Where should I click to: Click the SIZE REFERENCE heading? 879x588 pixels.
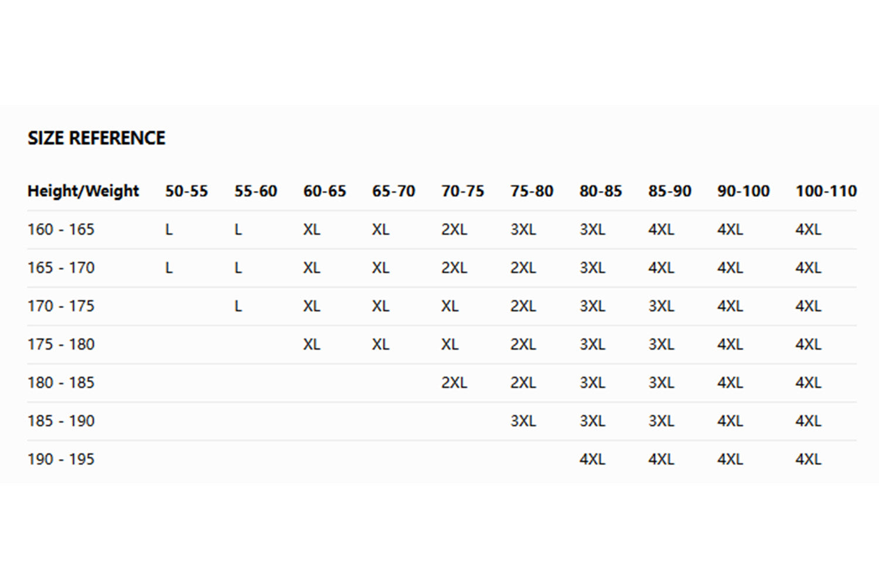point(96,138)
